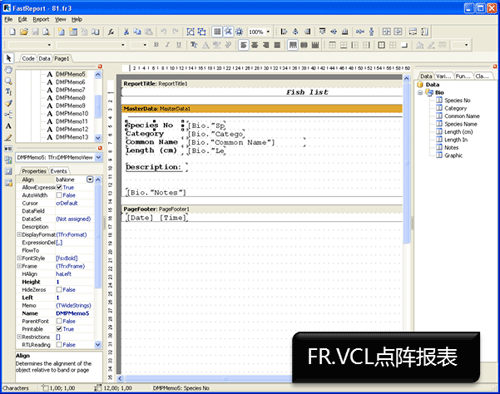Click the Preview report icon

coord(46,32)
